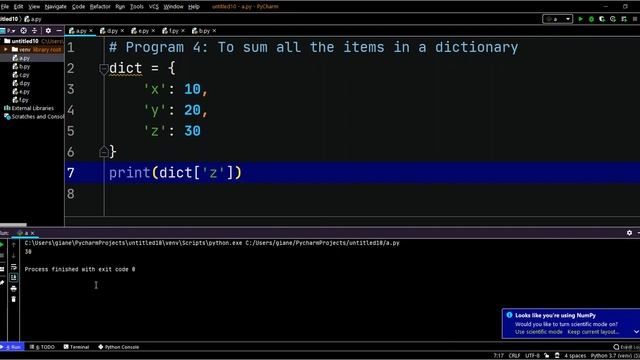Open the run configuration dropdown 'a'

tap(557, 19)
